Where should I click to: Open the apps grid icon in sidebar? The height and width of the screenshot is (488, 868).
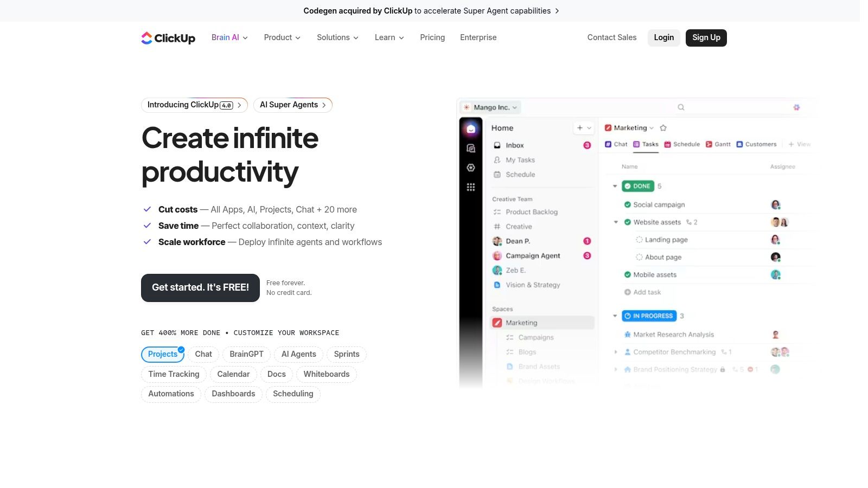pos(471,187)
